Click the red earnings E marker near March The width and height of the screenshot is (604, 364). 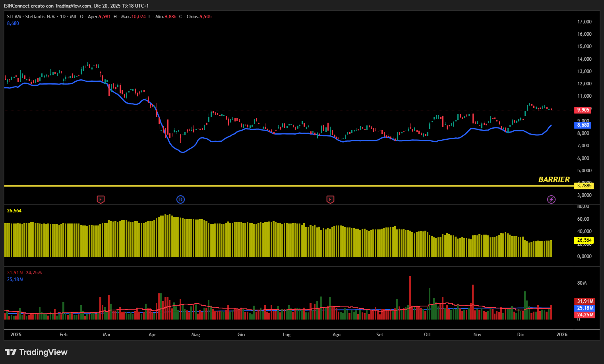(x=101, y=199)
